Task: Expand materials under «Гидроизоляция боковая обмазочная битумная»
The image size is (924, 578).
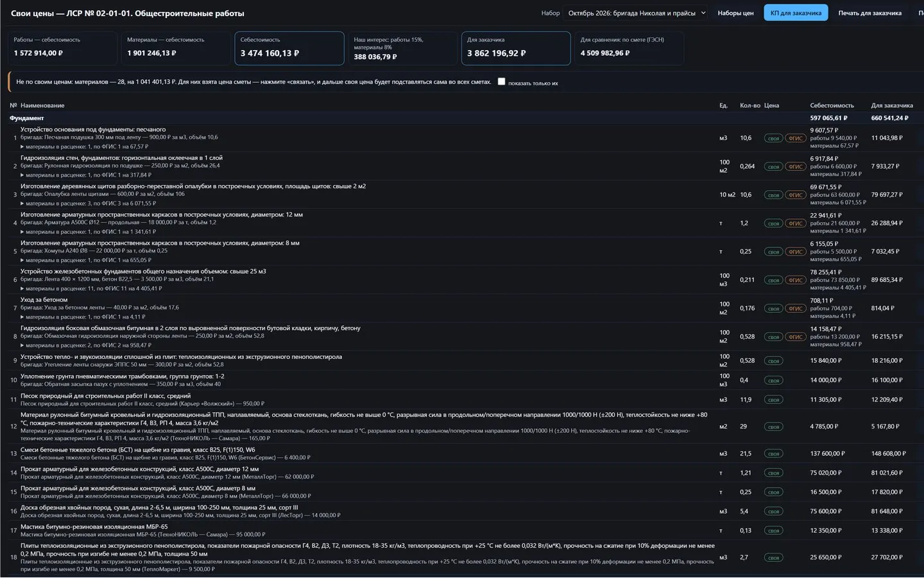Action: pos(86,345)
